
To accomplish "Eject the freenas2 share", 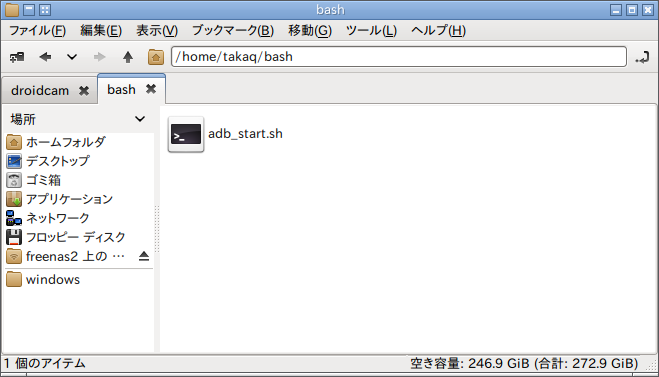I will click(x=144, y=256).
